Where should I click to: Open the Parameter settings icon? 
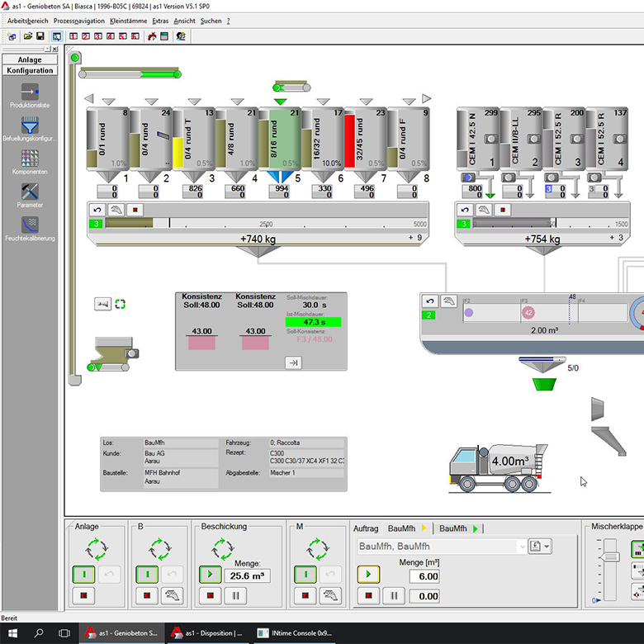(30, 192)
